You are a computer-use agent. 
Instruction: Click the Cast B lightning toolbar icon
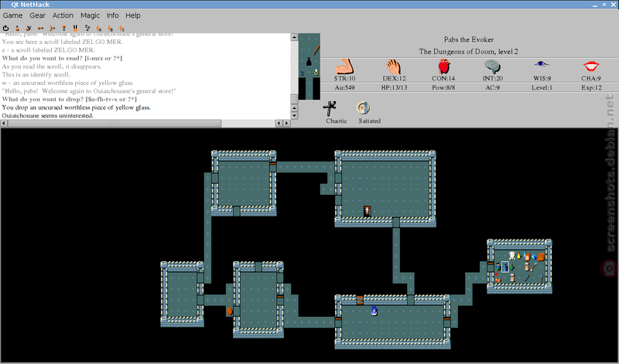pyautogui.click(x=110, y=28)
